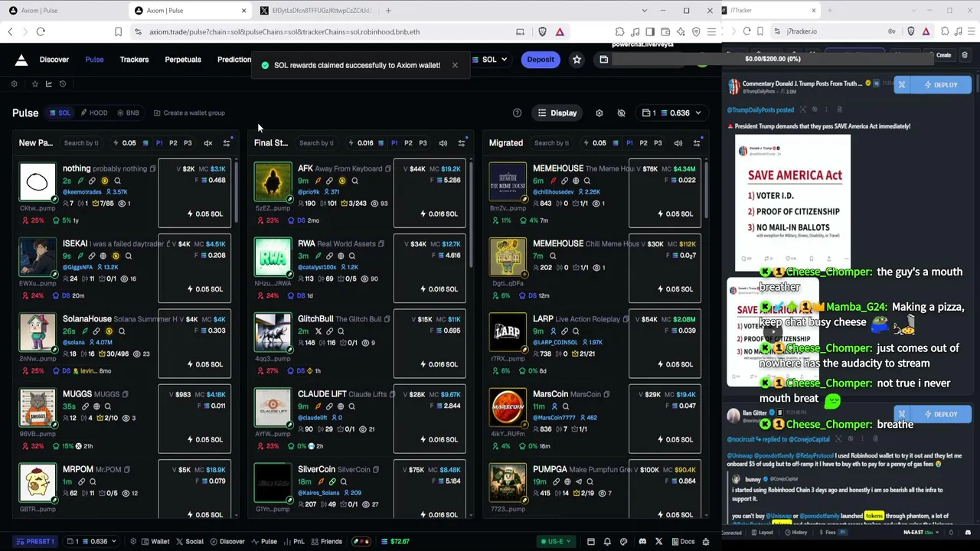Select preset P1 in New Pairs column
The image size is (980, 551).
tap(158, 143)
